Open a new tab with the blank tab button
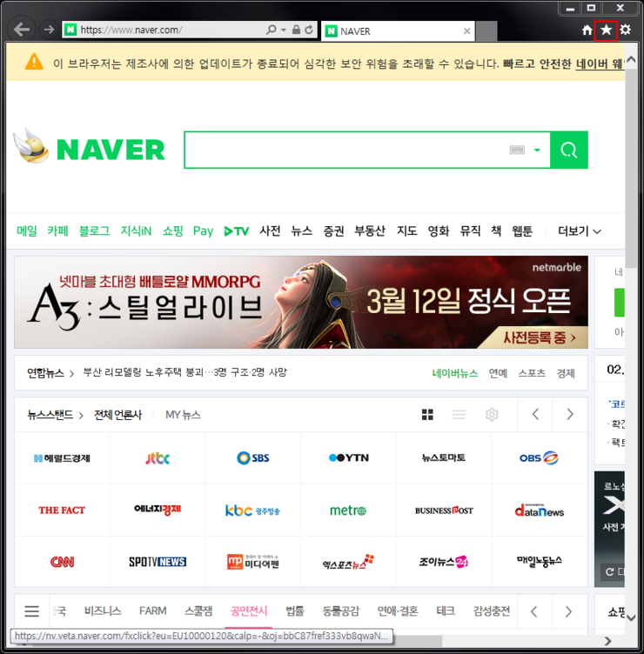 point(486,31)
